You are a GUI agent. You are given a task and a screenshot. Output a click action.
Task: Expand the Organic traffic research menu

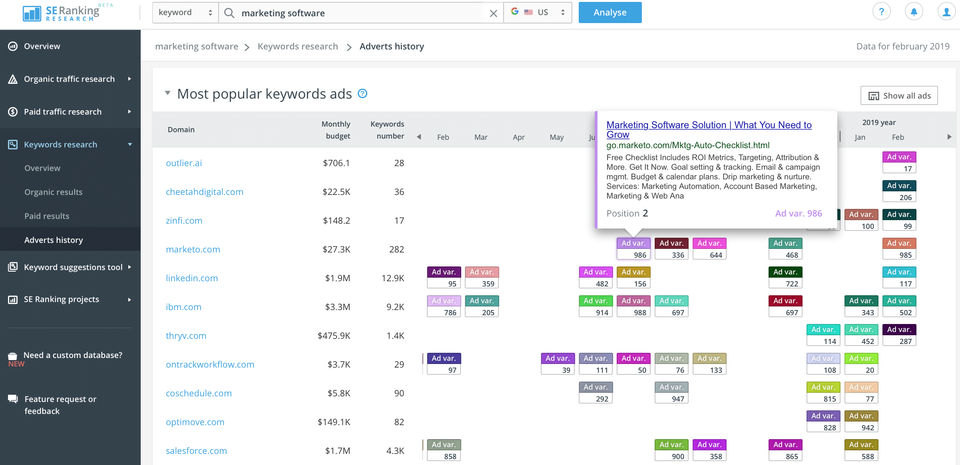69,79
